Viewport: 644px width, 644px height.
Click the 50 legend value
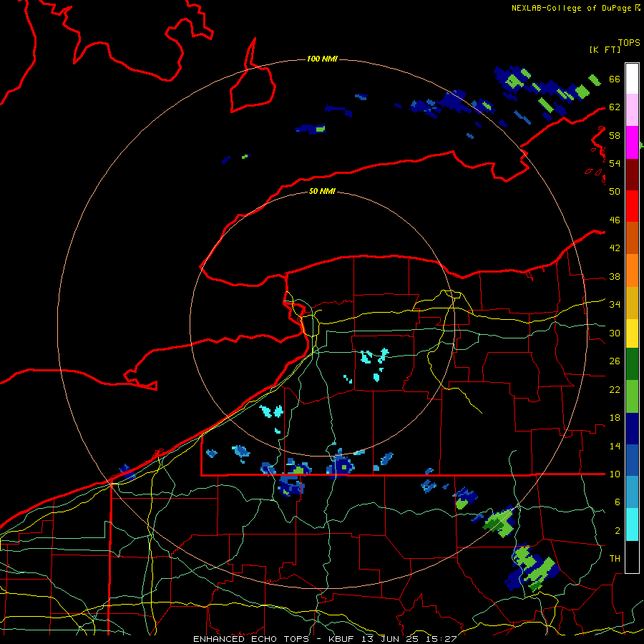click(x=615, y=191)
